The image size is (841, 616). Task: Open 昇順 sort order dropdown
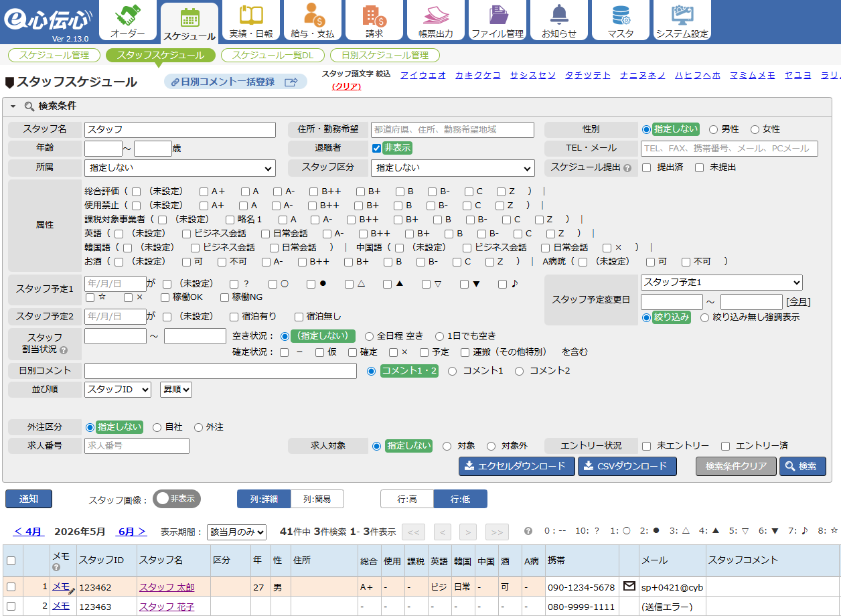[176, 389]
